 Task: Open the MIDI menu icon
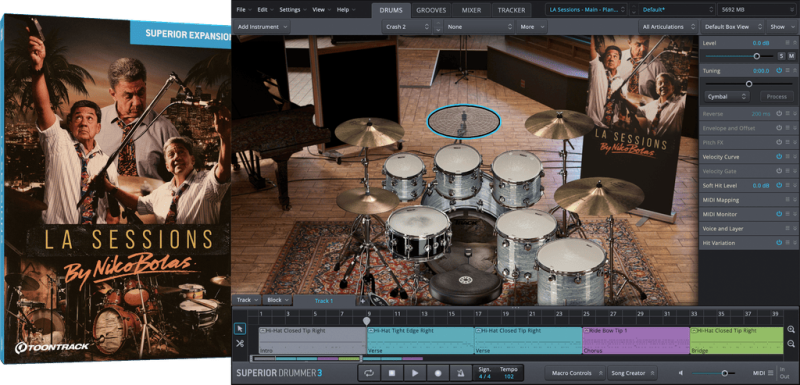tap(770, 373)
